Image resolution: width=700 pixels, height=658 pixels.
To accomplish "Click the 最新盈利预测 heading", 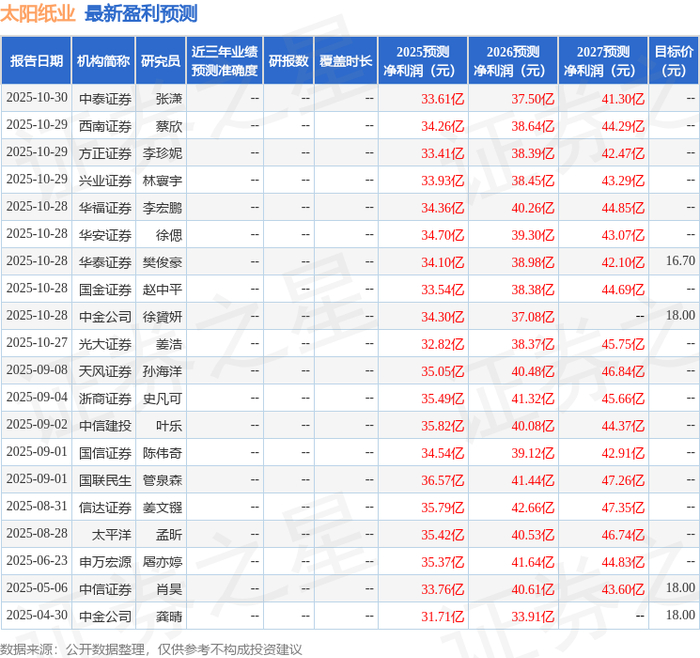I will pyautogui.click(x=141, y=14).
